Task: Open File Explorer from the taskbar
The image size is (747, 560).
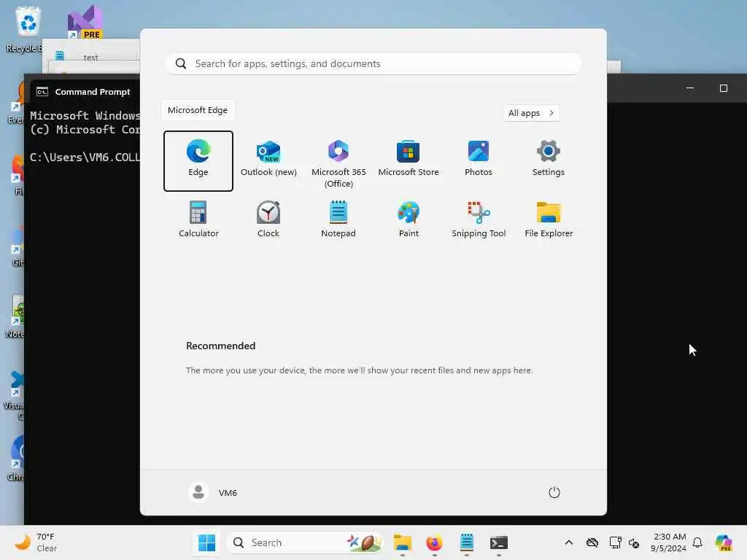Action: [403, 542]
